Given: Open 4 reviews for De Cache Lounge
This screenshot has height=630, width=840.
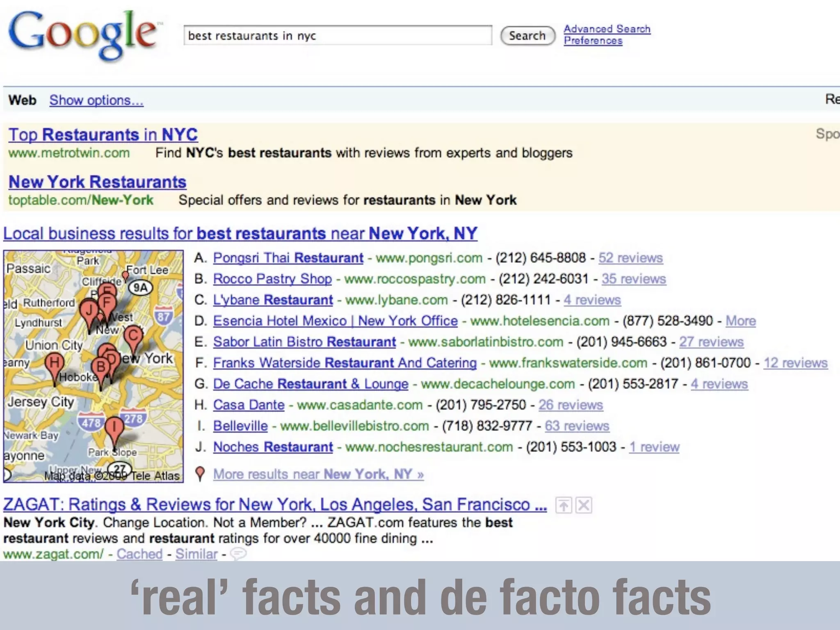Looking at the screenshot, I should (719, 383).
